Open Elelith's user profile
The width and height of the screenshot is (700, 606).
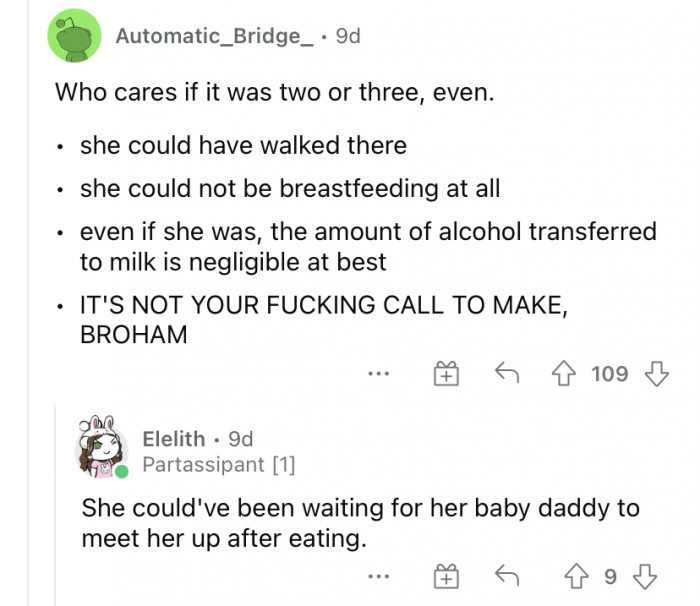173,438
